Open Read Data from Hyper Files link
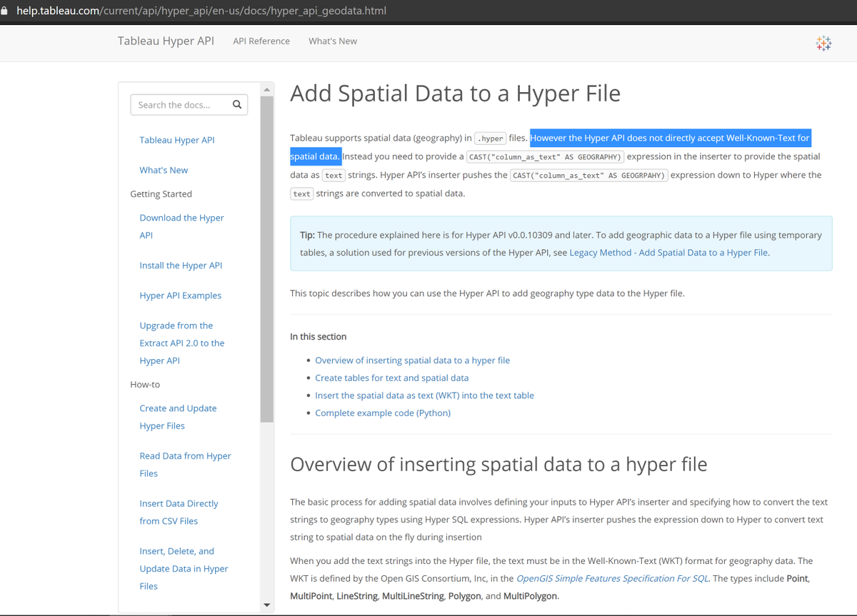The height and width of the screenshot is (616, 857). click(186, 465)
